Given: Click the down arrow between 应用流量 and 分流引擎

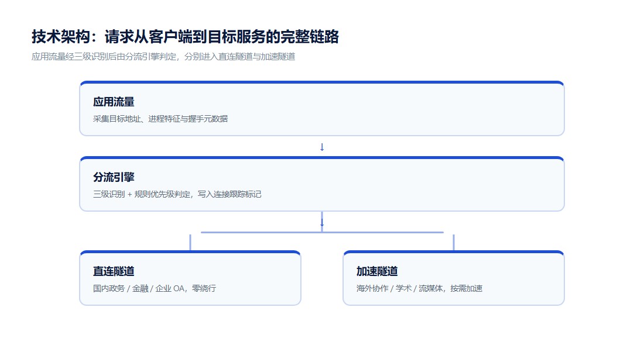Looking at the screenshot, I should [x=322, y=147].
